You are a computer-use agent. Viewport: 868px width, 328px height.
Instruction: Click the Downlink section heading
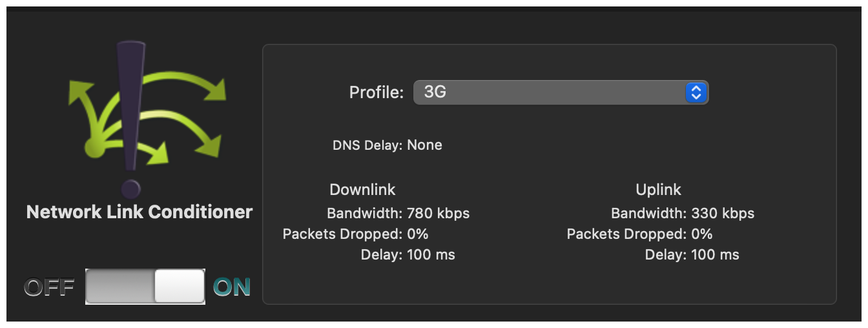[362, 189]
